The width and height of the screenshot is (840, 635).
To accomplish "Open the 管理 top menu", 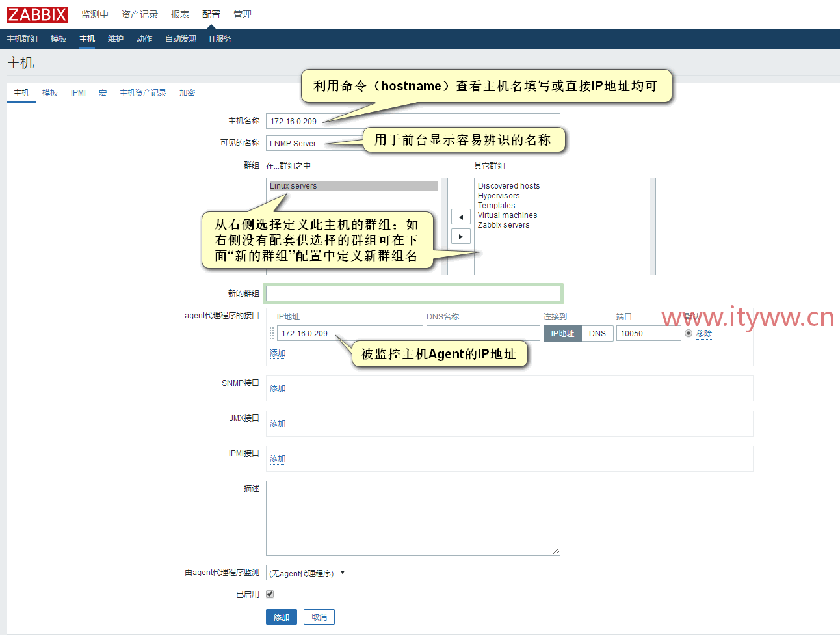I will 243,14.
